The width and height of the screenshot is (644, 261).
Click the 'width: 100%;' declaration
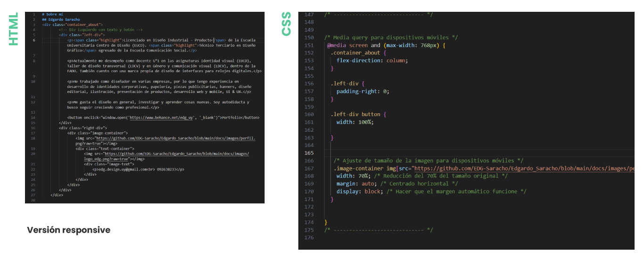point(355,122)
